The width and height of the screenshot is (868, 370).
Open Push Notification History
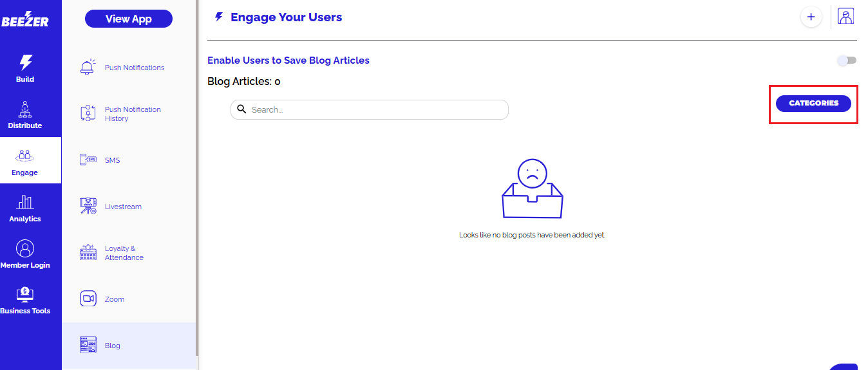tap(133, 114)
